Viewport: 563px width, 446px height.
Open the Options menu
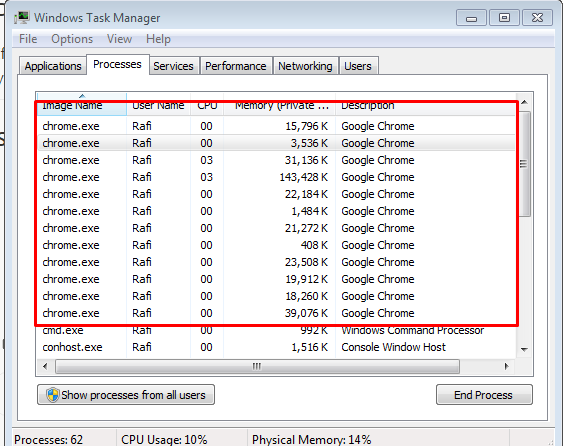[72, 39]
